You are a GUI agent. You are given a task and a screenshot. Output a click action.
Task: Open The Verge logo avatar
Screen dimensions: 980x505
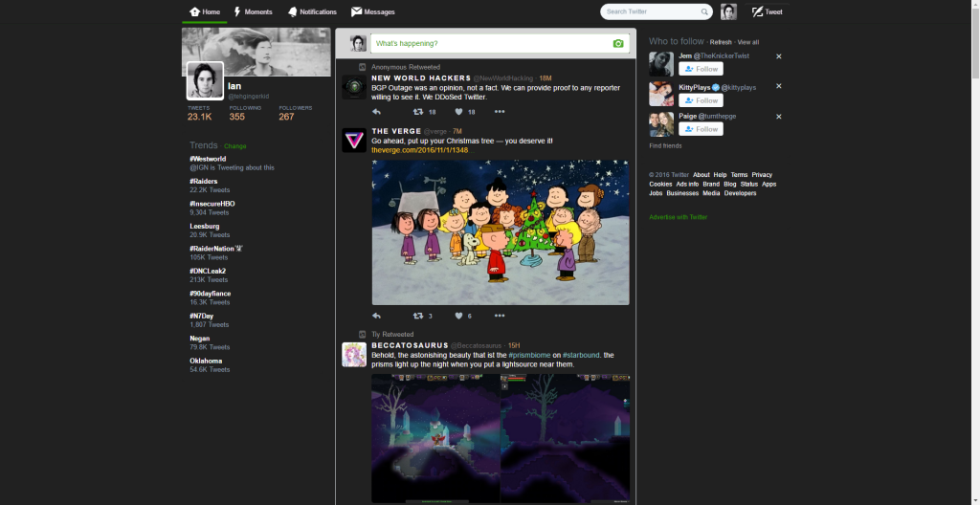tap(354, 140)
